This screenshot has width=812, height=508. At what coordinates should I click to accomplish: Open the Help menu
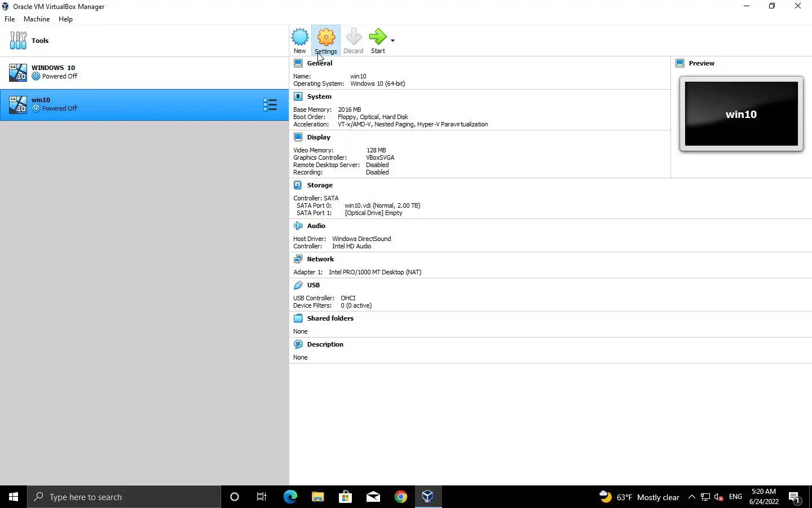[65, 19]
